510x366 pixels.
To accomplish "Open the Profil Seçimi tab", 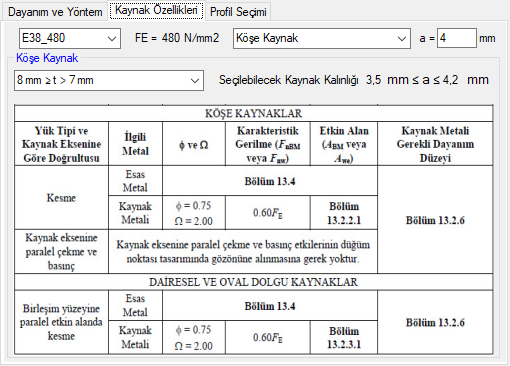I will (238, 12).
